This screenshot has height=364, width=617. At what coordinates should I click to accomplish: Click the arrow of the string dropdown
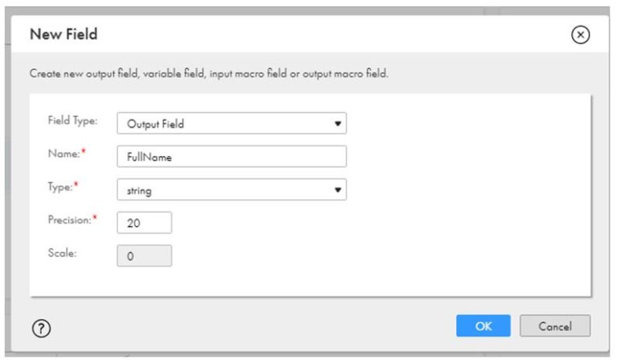[x=338, y=190]
